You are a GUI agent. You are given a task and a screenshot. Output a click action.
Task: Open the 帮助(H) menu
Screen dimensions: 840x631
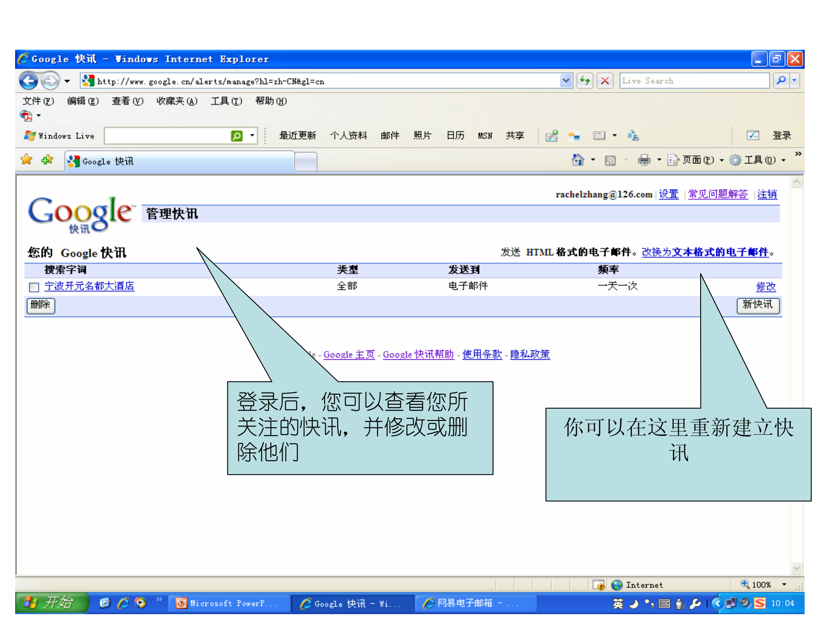point(271,101)
